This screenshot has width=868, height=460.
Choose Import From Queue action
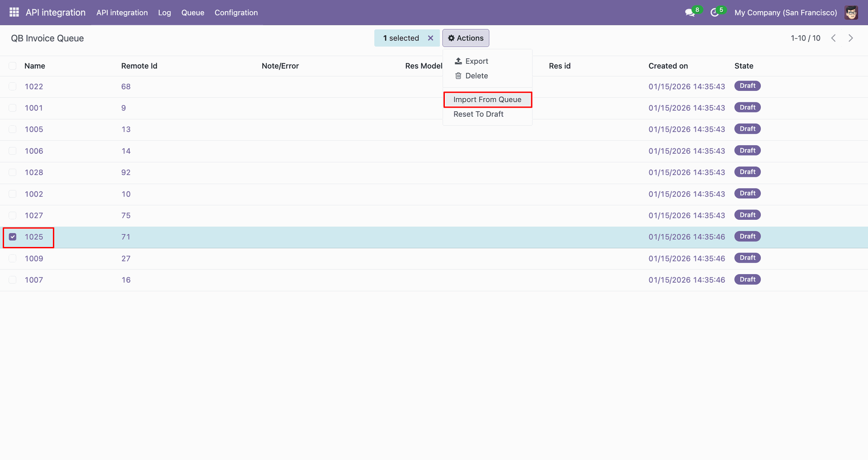click(x=487, y=100)
